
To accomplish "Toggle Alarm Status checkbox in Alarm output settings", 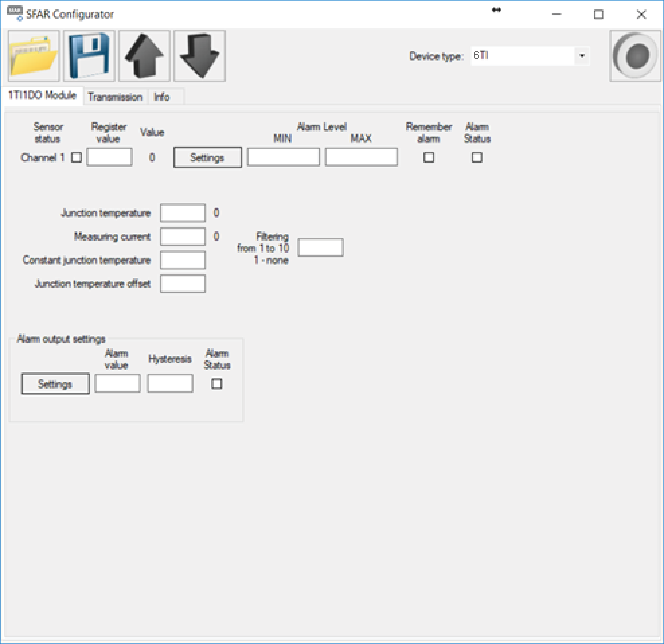I will coord(217,384).
